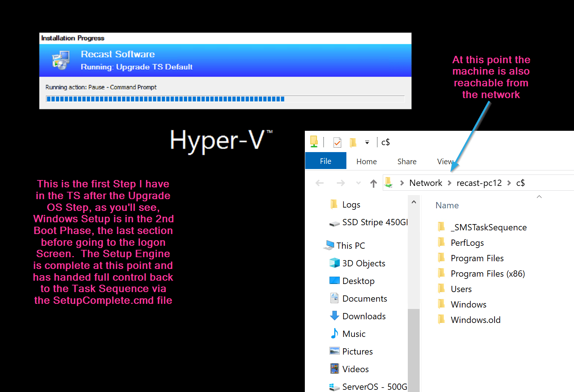
Task: Open the File ribbon tab
Action: click(x=325, y=161)
